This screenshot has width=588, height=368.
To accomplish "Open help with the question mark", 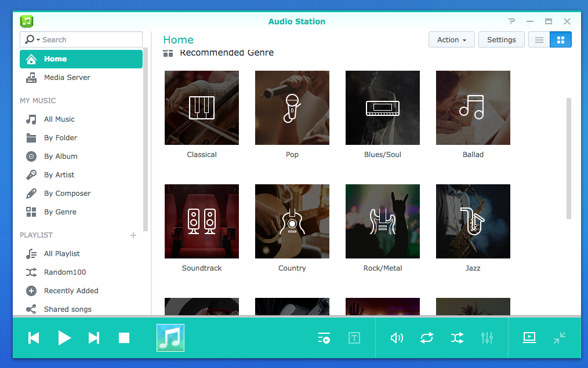I will pos(511,21).
